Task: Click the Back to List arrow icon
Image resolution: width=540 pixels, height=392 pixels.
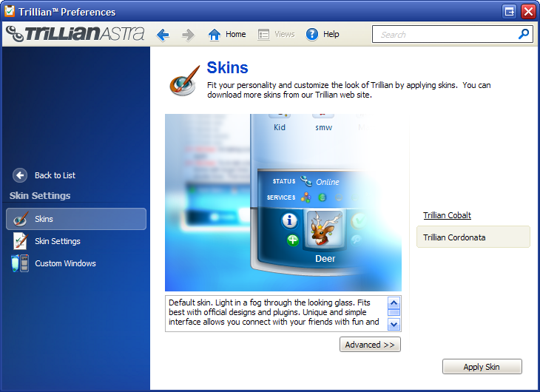Action: [x=20, y=175]
